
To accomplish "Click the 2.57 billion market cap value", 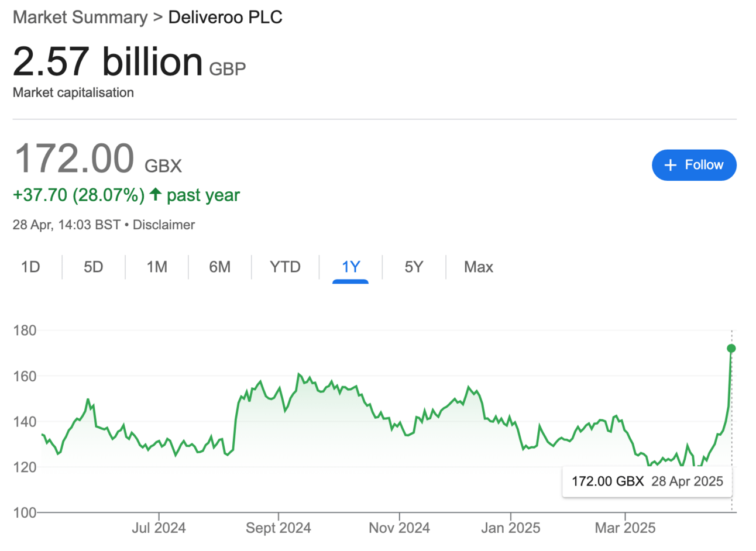I will click(x=108, y=61).
